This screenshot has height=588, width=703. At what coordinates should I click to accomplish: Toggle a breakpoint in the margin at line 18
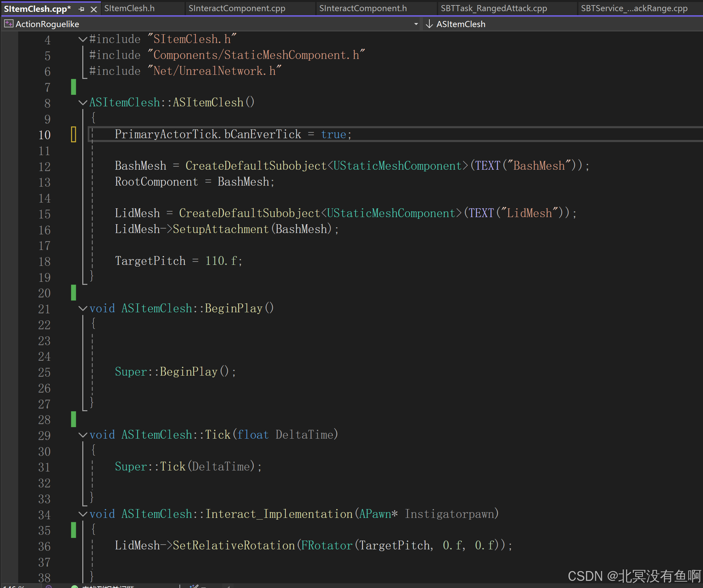(9, 261)
